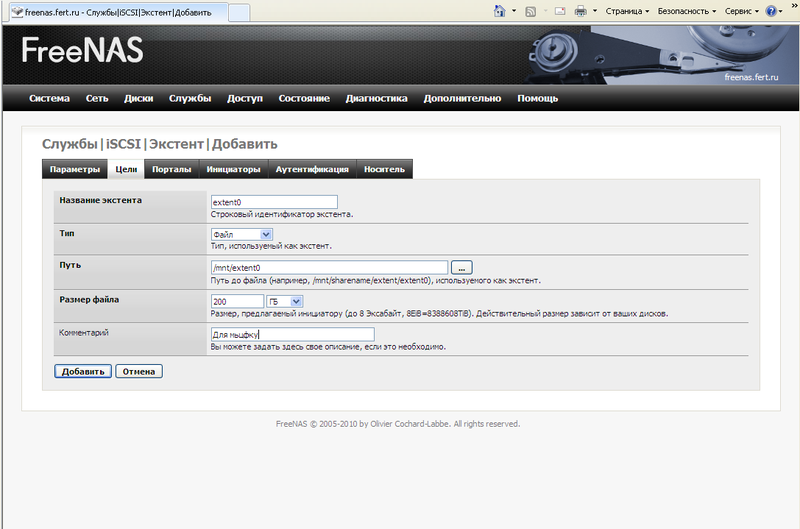
Task: Open the Диски navigation menu
Action: click(x=138, y=98)
